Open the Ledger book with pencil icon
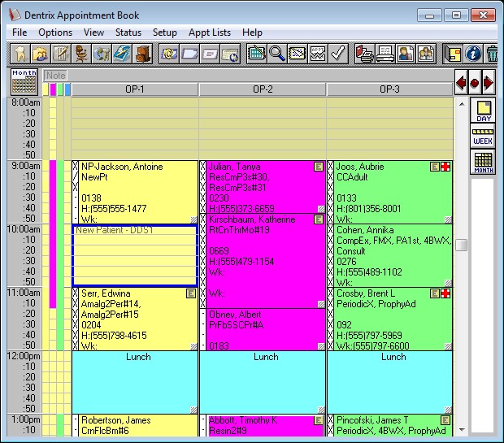The height and width of the screenshot is (443, 504). click(x=61, y=54)
